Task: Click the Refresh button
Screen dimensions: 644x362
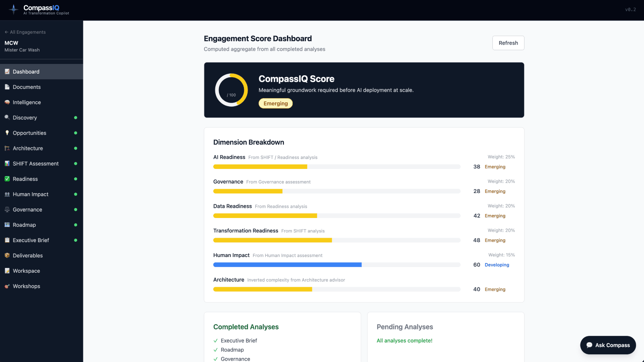Action: click(x=508, y=43)
